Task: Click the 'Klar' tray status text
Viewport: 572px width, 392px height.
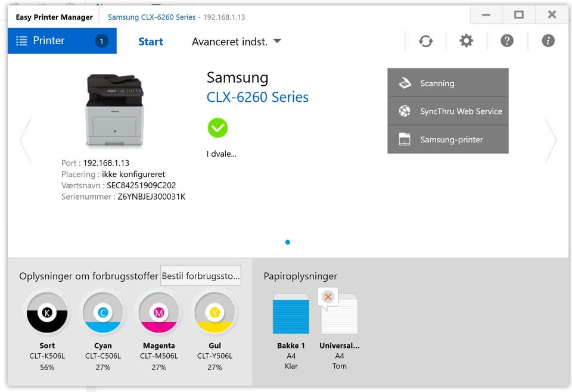Action: pos(291,366)
